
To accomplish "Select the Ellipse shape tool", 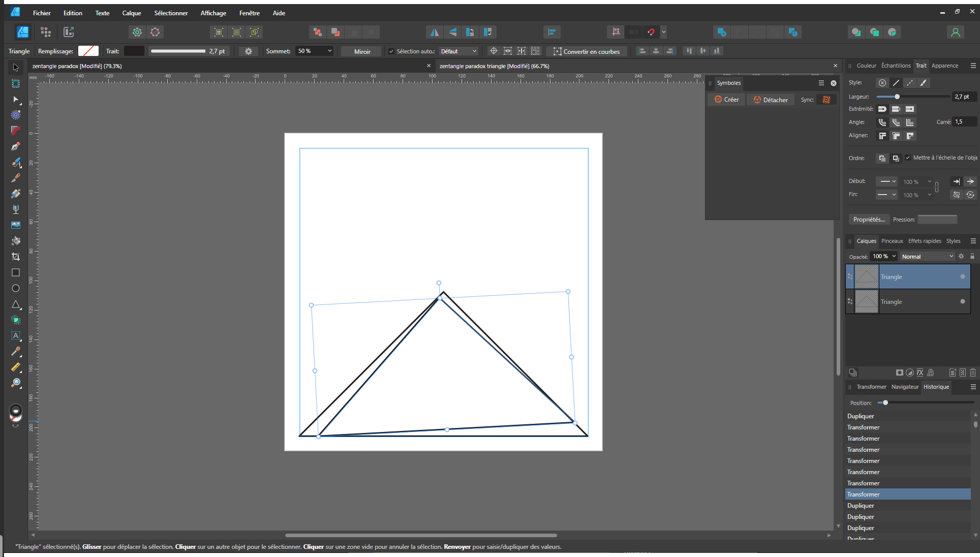I will click(16, 288).
